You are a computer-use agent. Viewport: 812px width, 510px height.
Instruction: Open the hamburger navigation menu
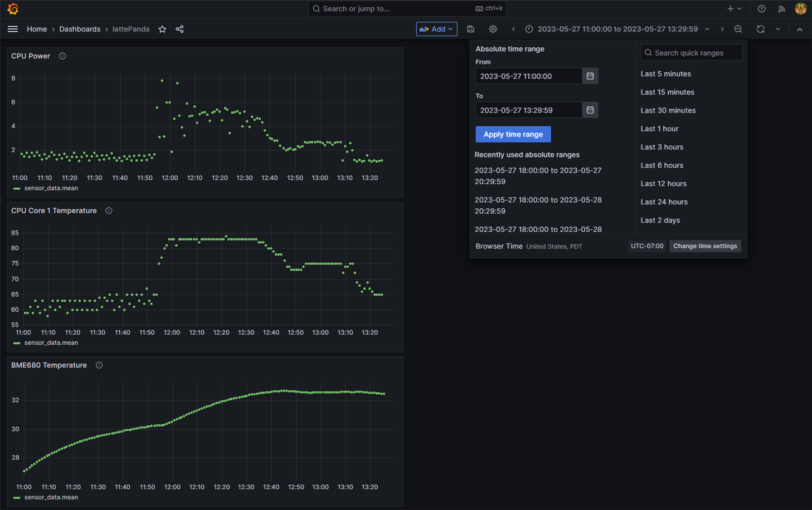click(x=13, y=29)
